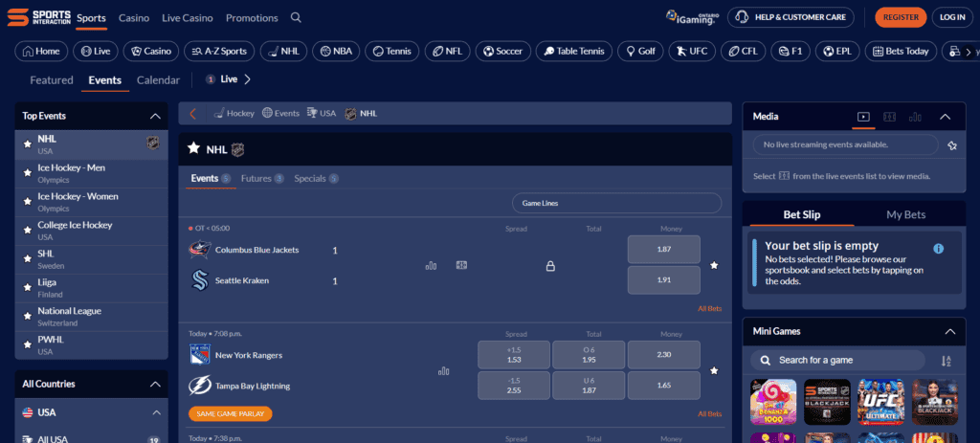Open UFC quick link pill
Image resolution: width=980 pixels, height=443 pixels.
692,52
